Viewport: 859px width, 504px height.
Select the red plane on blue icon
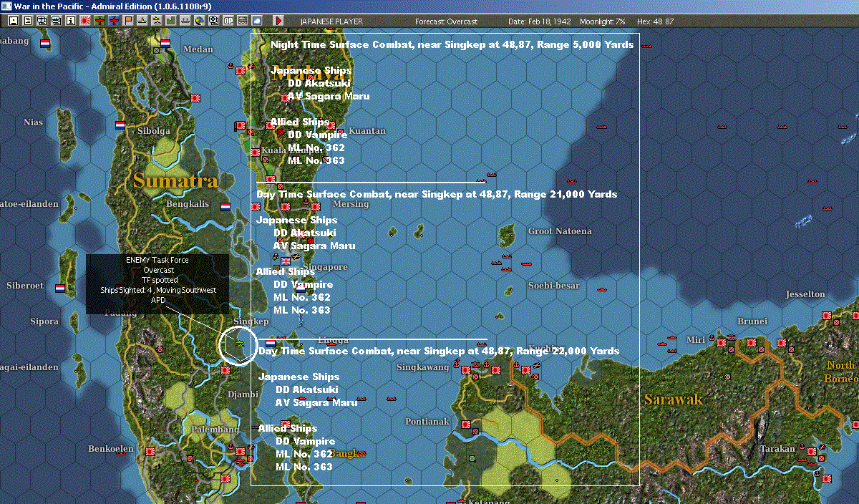click(113, 21)
